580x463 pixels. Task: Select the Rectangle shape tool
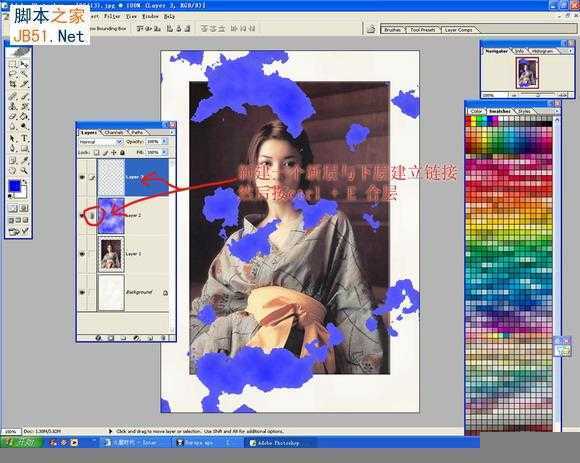click(24, 149)
